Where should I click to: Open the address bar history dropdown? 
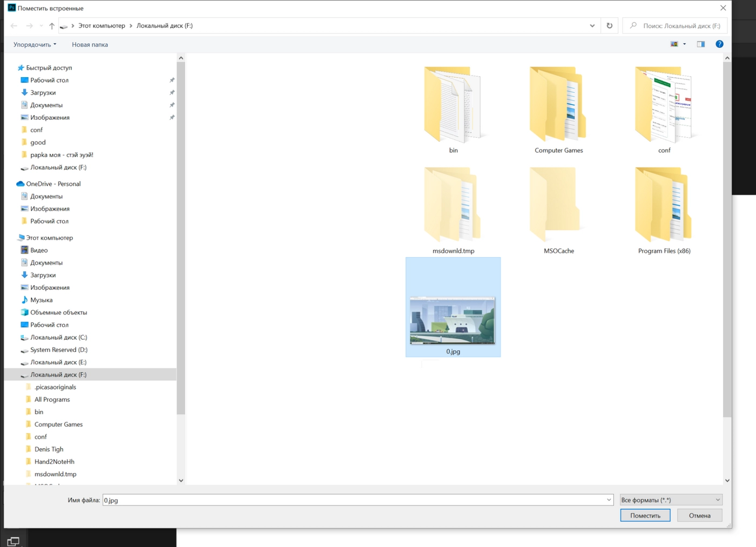(592, 26)
